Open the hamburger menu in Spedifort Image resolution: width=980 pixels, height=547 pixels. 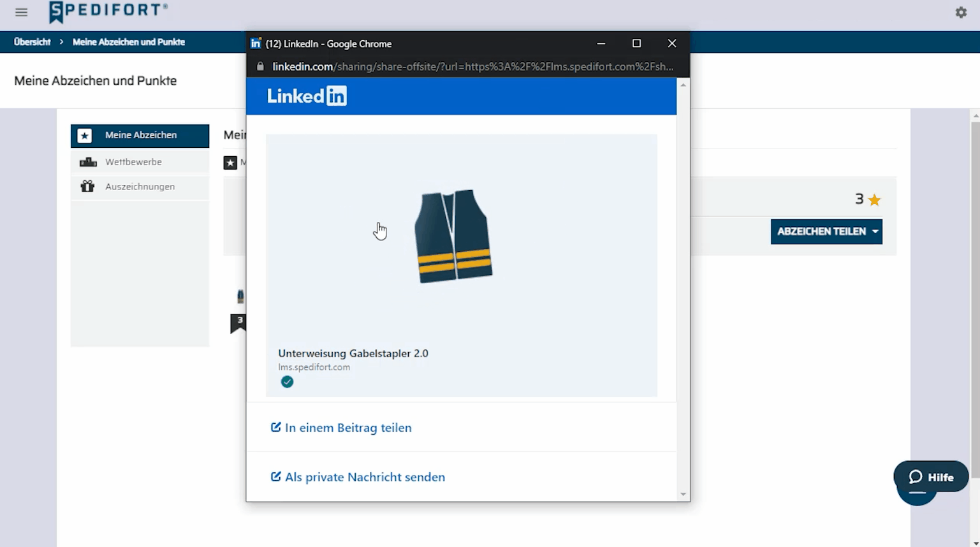pyautogui.click(x=21, y=12)
